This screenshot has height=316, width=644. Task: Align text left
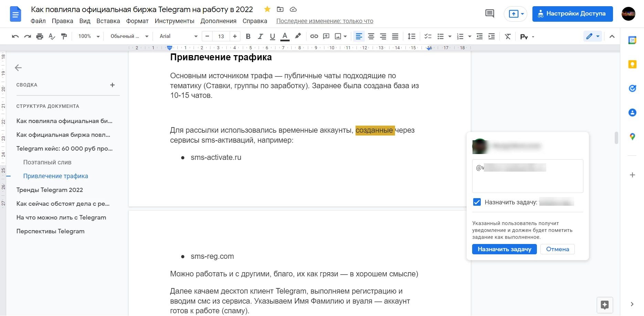coord(359,37)
